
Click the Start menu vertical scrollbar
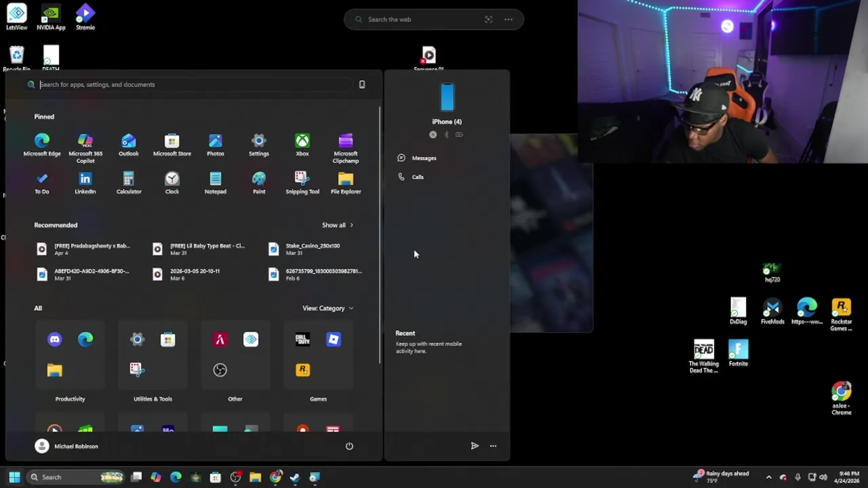pos(380,234)
